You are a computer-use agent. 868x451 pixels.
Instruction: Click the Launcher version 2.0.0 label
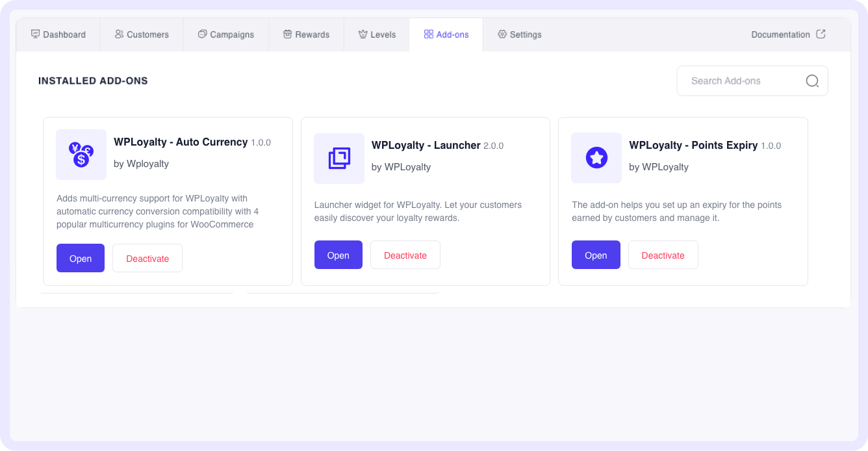pyautogui.click(x=493, y=146)
